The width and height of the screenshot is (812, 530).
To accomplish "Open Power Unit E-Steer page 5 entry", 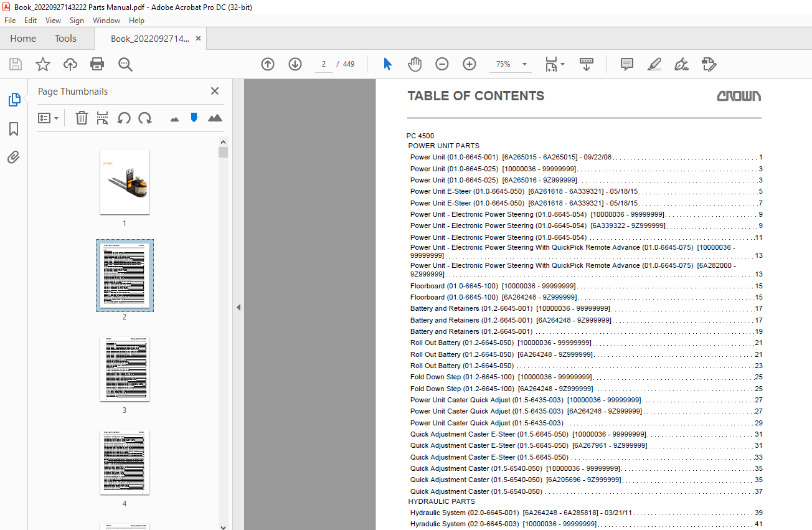I will (x=586, y=192).
